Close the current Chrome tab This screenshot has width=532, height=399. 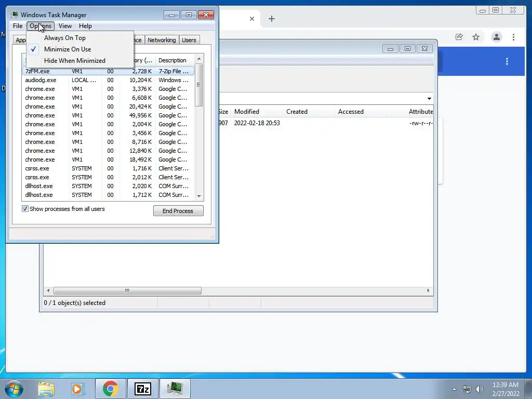[x=252, y=19]
